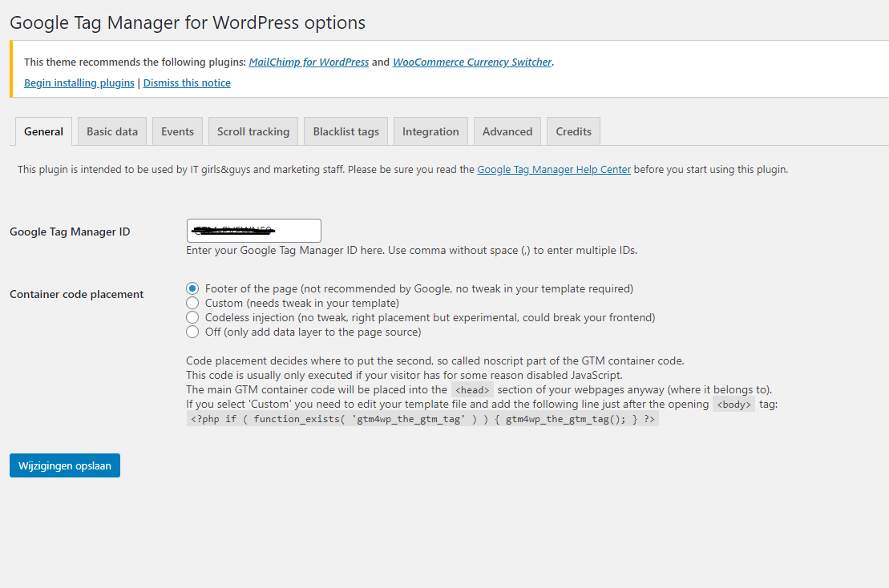This screenshot has height=588, width=889.
Task: Go to the Events tab
Action: point(177,131)
